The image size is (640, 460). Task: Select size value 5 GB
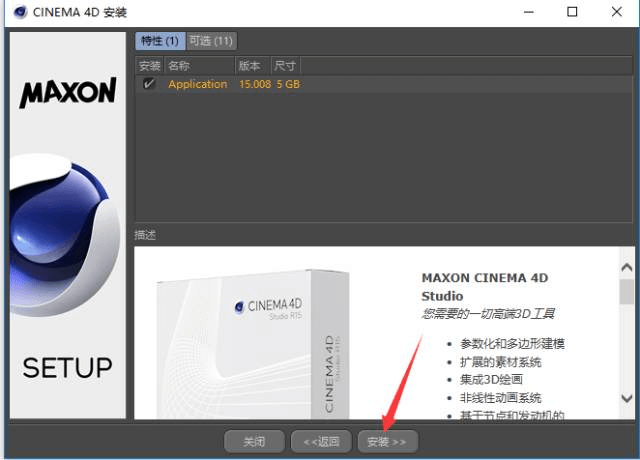[x=288, y=84]
